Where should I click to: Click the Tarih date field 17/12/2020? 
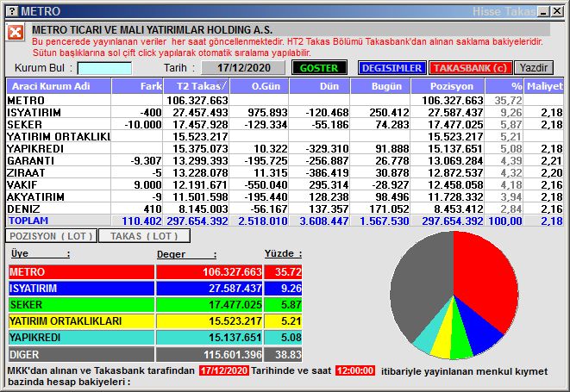(243, 68)
